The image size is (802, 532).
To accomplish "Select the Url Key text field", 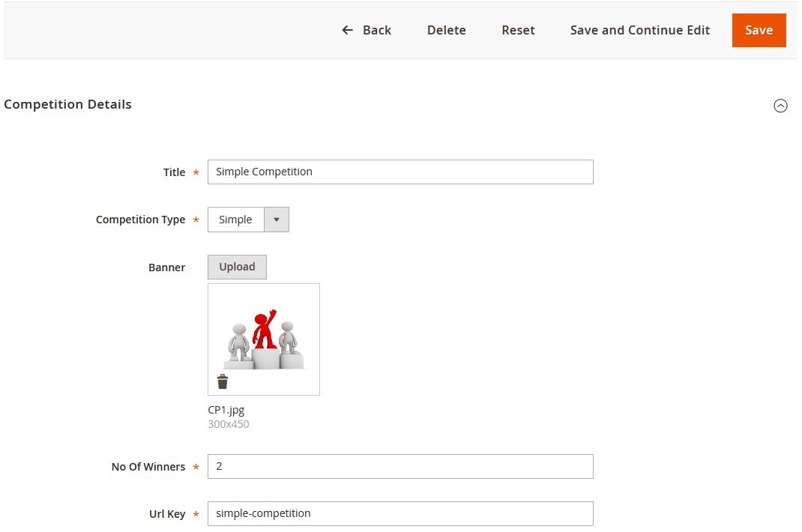I will pos(400,513).
